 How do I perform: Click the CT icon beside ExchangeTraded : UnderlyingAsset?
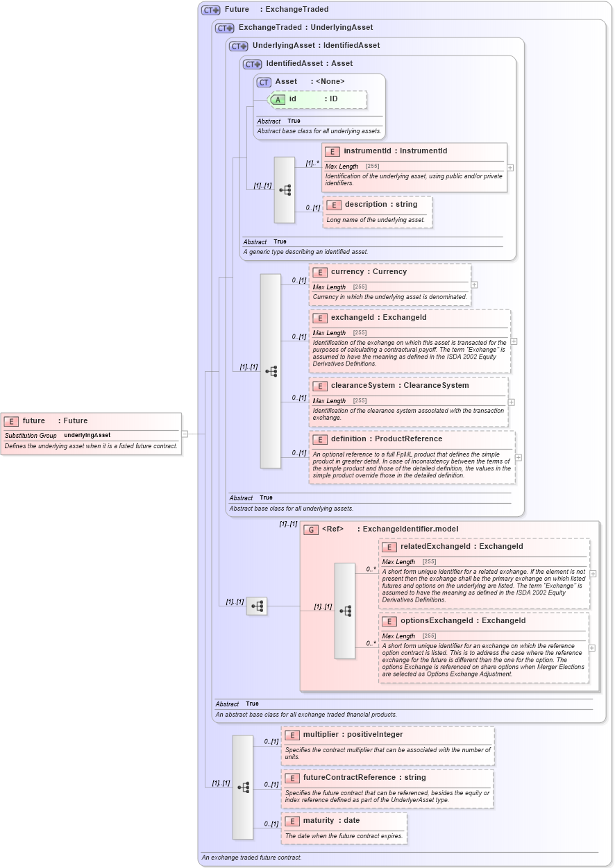pyautogui.click(x=224, y=28)
